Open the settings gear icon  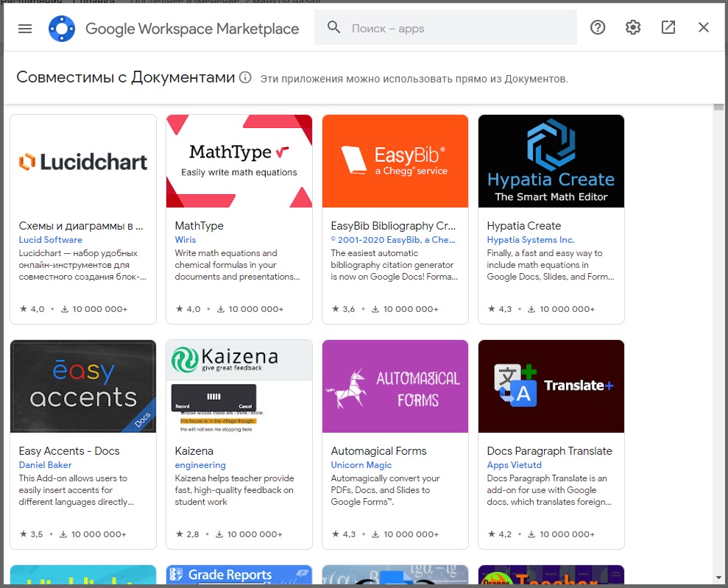(x=633, y=28)
